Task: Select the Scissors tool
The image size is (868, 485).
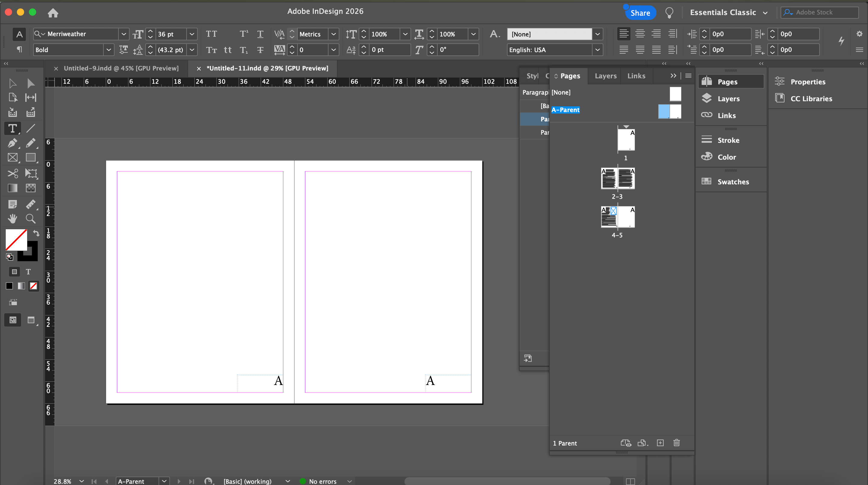Action: 12,174
